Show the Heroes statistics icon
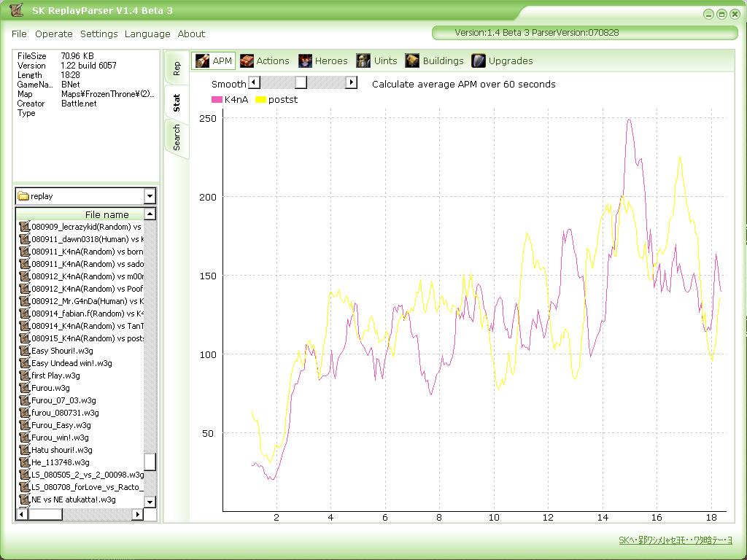This screenshot has height=560, width=747. (x=305, y=61)
